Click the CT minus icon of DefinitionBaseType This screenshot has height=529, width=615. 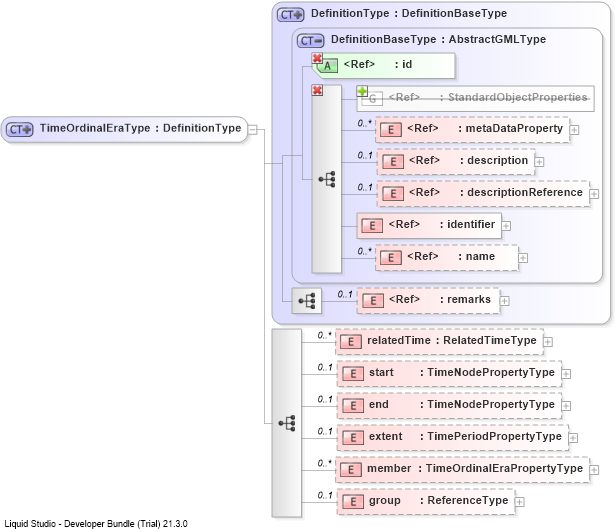tap(310, 40)
